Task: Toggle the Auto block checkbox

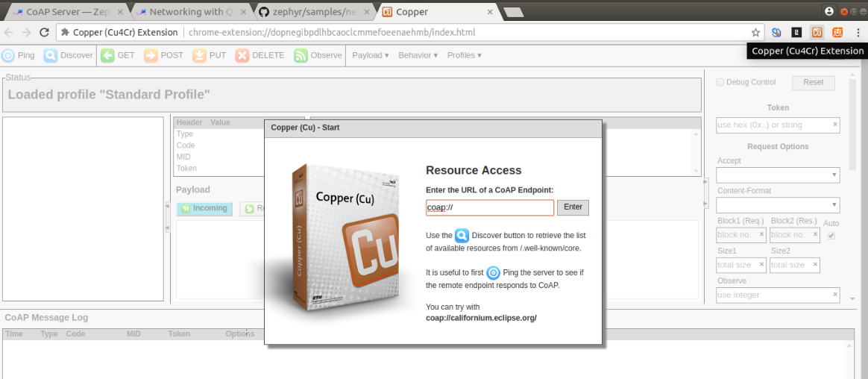Action: 831,236
